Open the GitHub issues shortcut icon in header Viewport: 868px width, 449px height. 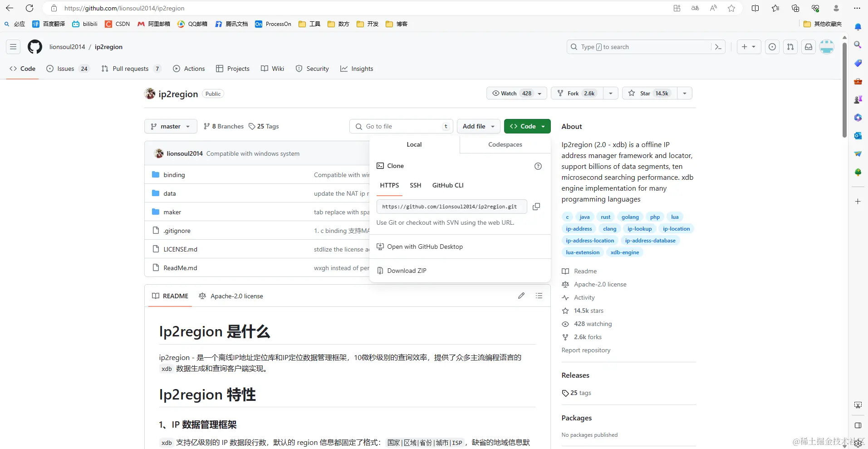tap(772, 47)
